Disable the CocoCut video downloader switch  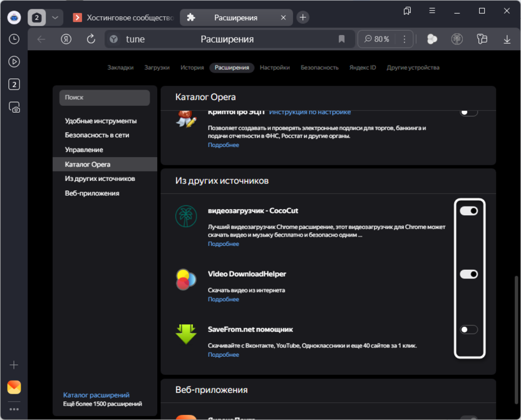469,211
